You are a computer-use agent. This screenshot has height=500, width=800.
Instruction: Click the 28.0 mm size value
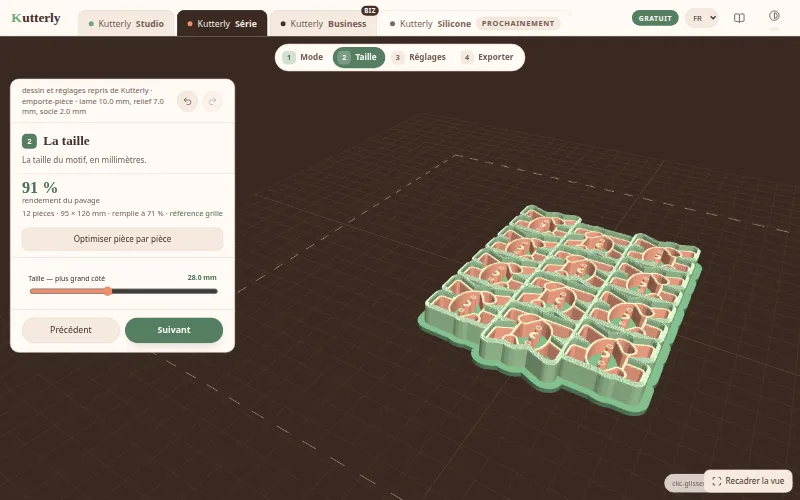pyautogui.click(x=202, y=278)
